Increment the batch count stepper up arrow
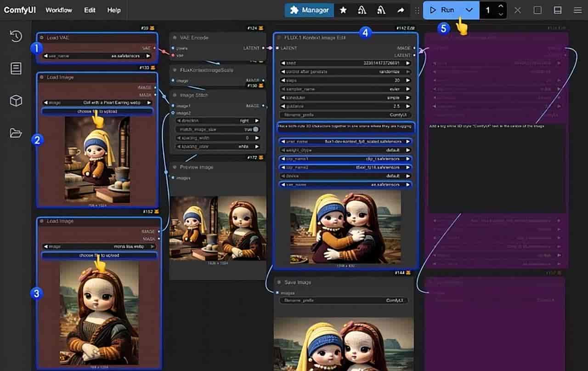This screenshot has height=371, width=588. (x=501, y=6)
